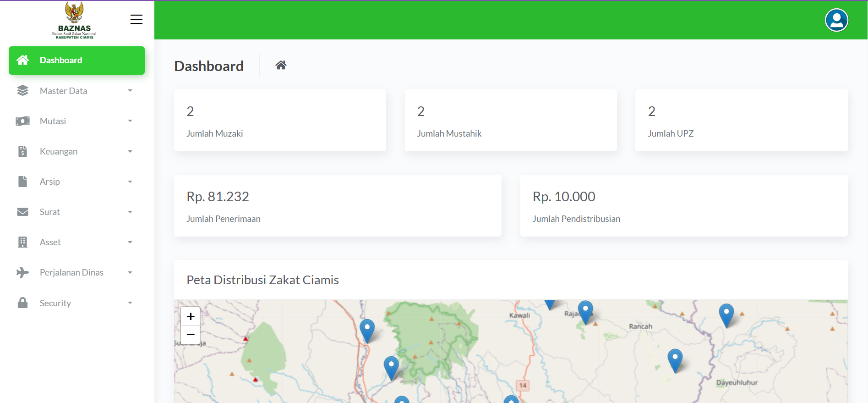Click the Jumlah Pendistribusian label
Image resolution: width=868 pixels, height=403 pixels.
tap(576, 219)
